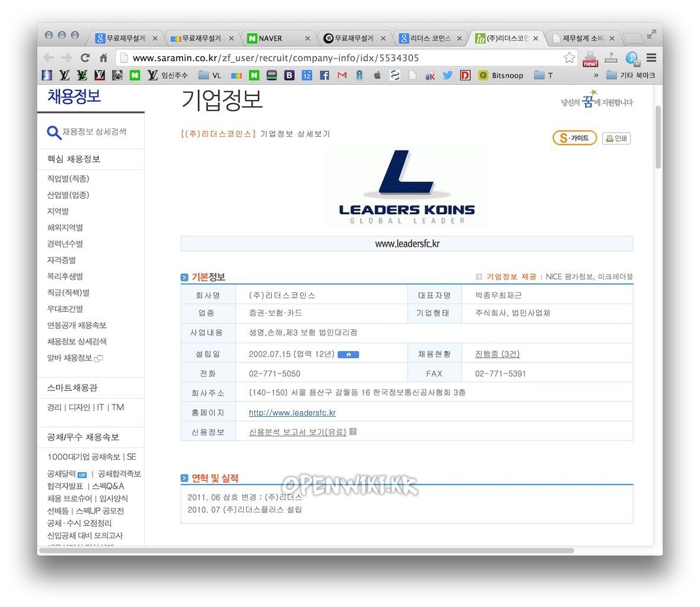Click the blue badge next to 업력 12년
The image size is (700, 607).
pyautogui.click(x=348, y=354)
